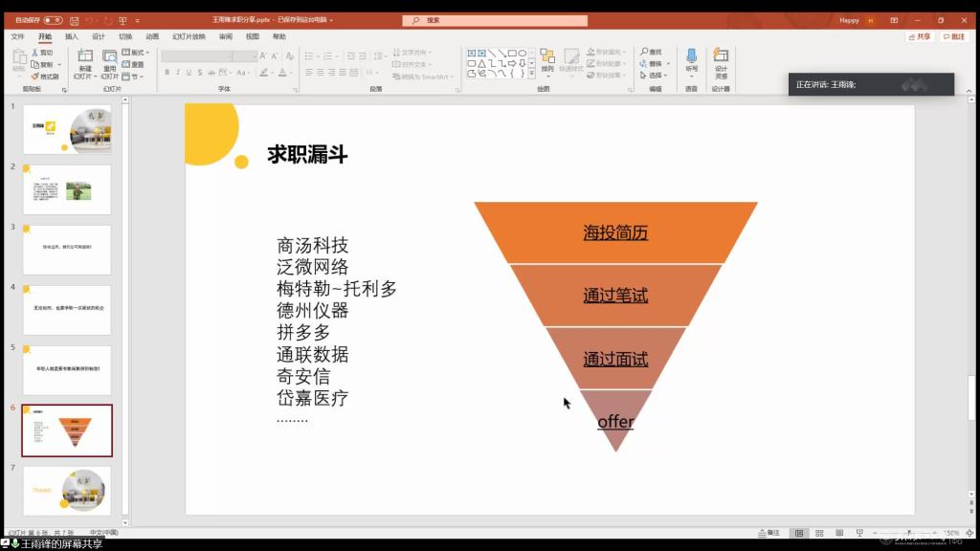Activate the Format Painter (格式刷)
The height and width of the screenshot is (551, 980).
click(x=45, y=77)
